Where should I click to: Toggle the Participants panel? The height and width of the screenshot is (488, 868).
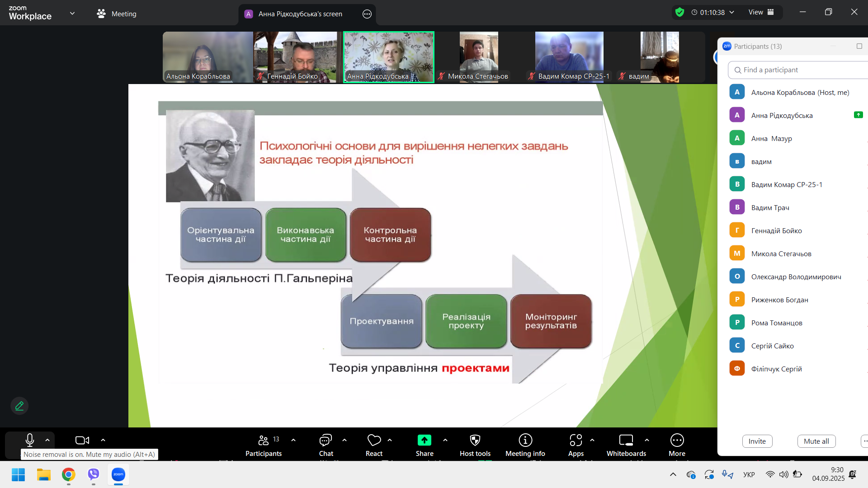click(264, 440)
